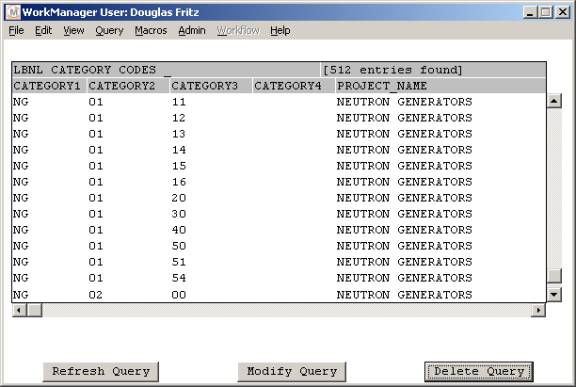Viewport: 576px width, 387px height.
Task: Select CATEGORY3 value 16
Action: 179,182
